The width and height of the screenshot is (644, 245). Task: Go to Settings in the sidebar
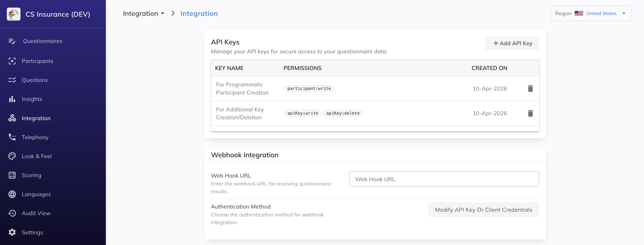[x=32, y=232]
